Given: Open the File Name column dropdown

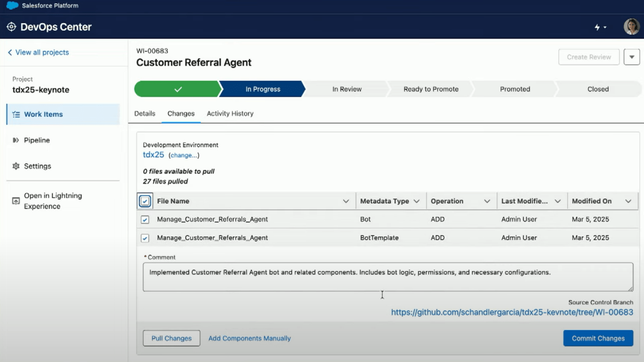Looking at the screenshot, I should [x=345, y=201].
